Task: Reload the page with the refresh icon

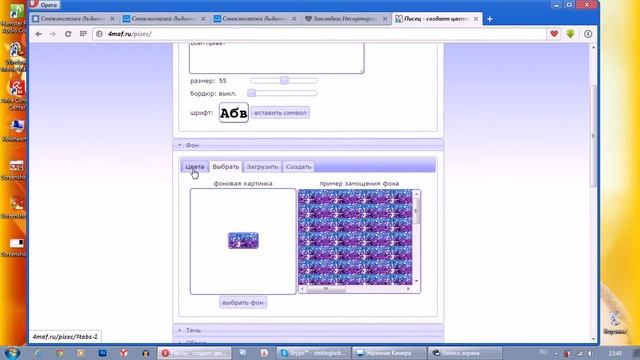Action: coord(68,34)
